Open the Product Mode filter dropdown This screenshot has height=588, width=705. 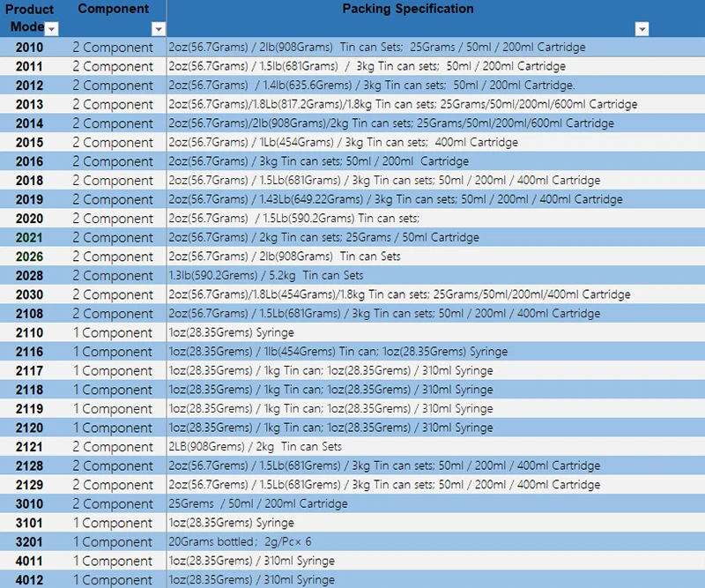[x=52, y=29]
